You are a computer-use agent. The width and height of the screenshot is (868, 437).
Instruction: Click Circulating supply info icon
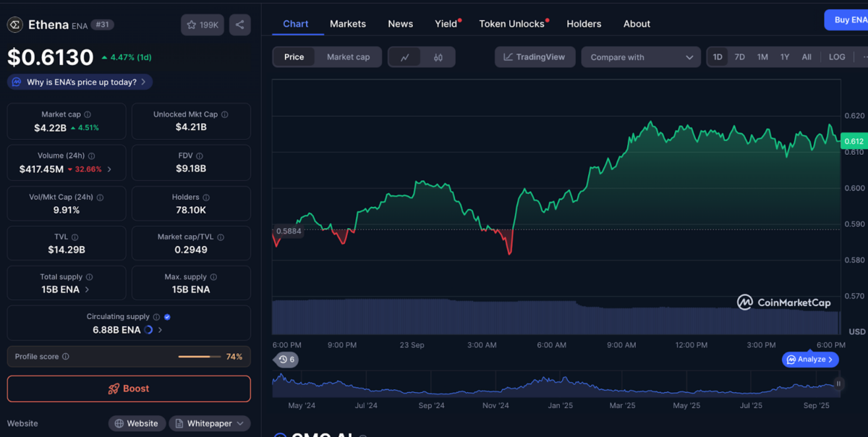pyautogui.click(x=156, y=316)
